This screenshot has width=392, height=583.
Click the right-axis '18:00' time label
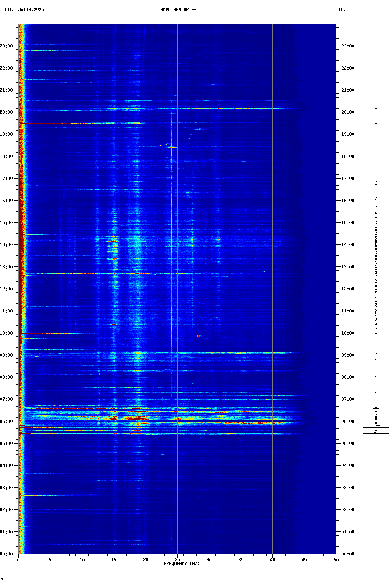click(348, 156)
